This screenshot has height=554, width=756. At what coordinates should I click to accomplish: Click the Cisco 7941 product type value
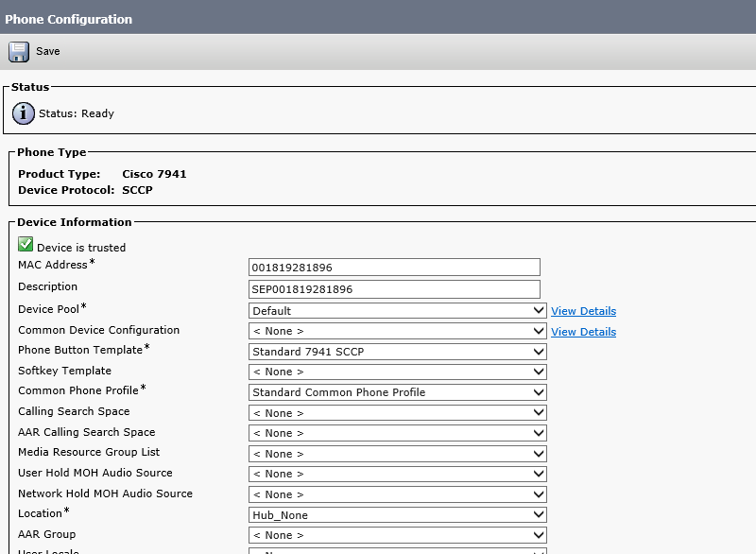click(154, 174)
